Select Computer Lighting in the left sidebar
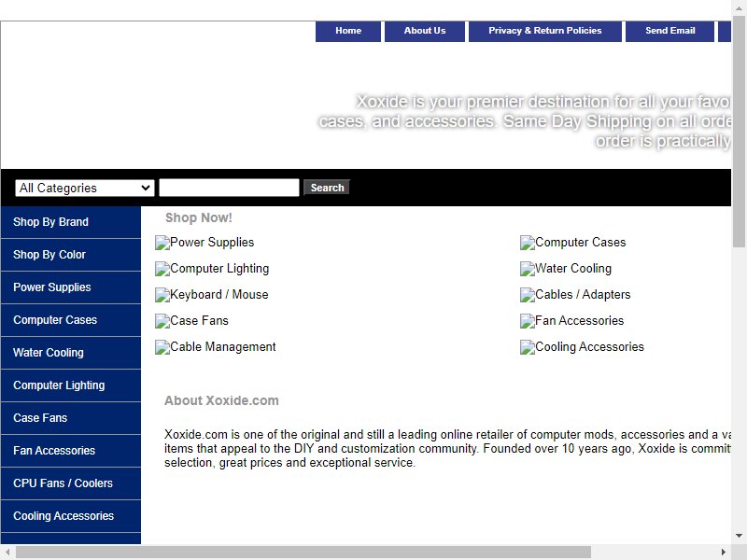This screenshot has width=747, height=560. [x=71, y=385]
